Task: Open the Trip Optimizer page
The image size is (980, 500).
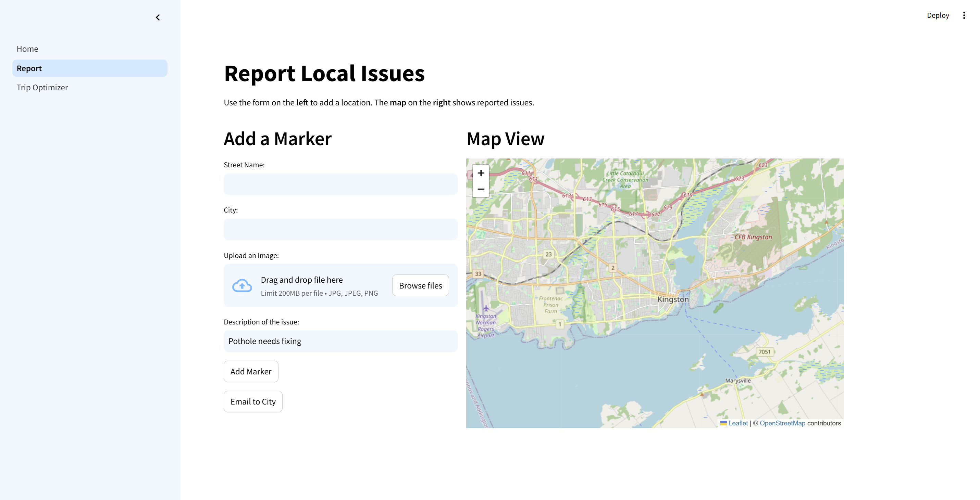Action: coord(42,88)
